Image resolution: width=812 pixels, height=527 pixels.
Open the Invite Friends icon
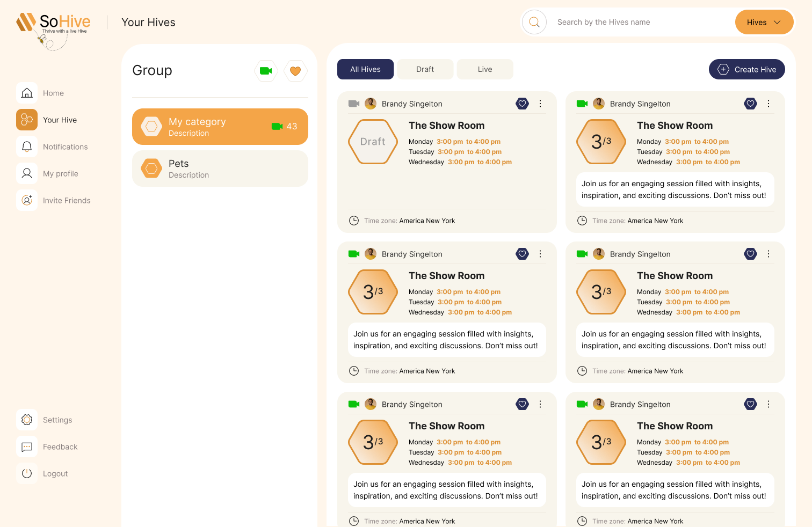pos(27,200)
